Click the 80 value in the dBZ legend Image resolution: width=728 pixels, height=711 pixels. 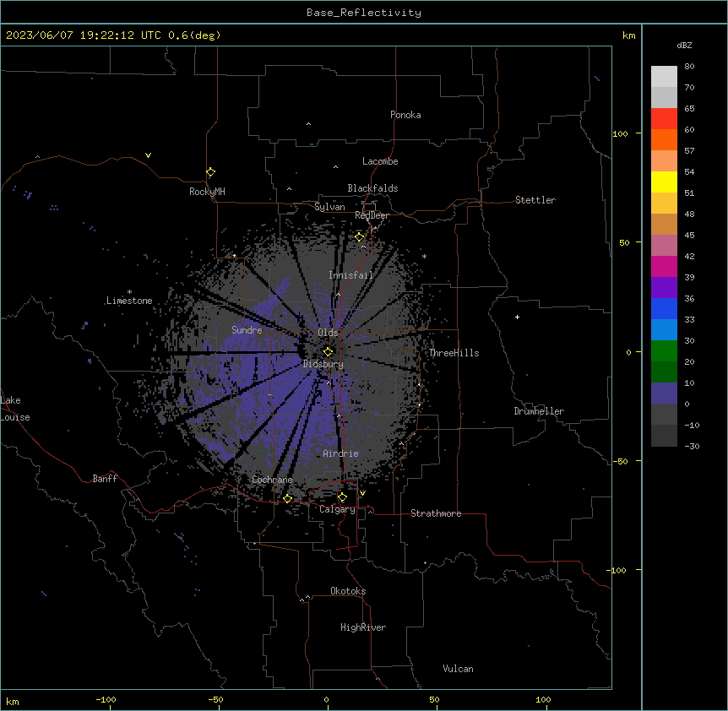pyautogui.click(x=689, y=67)
